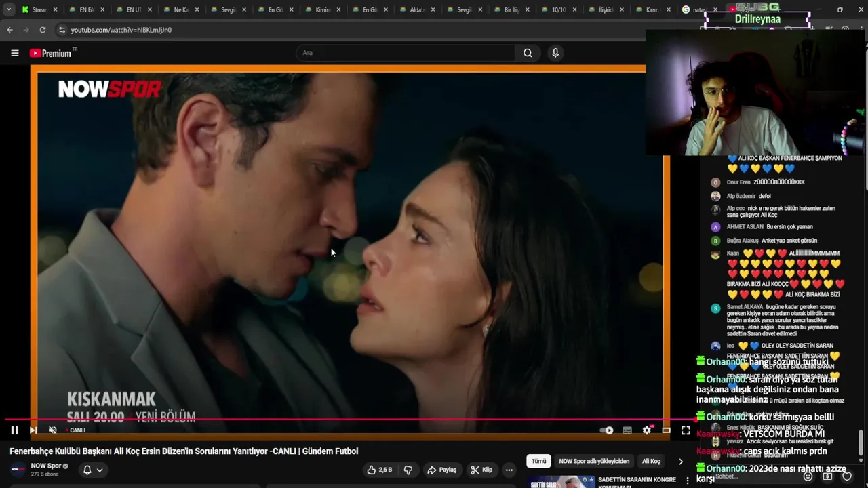Viewport: 868px width, 488px height.
Task: Switch to the 'Ne Ka' browser tab
Action: (181, 9)
